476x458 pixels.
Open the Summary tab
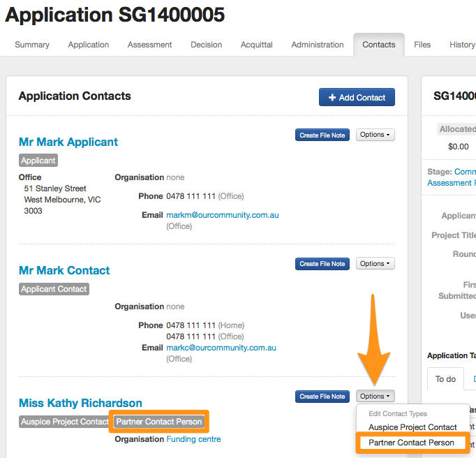[32, 45]
